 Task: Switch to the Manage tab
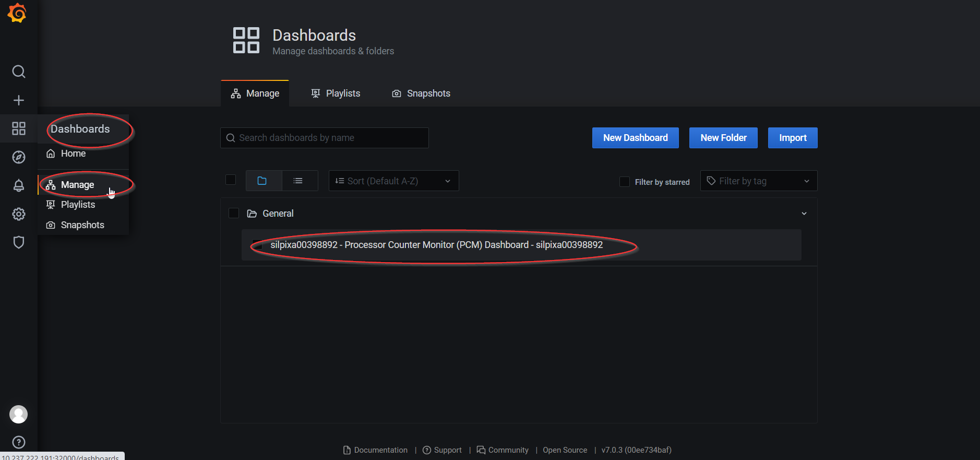pos(255,93)
